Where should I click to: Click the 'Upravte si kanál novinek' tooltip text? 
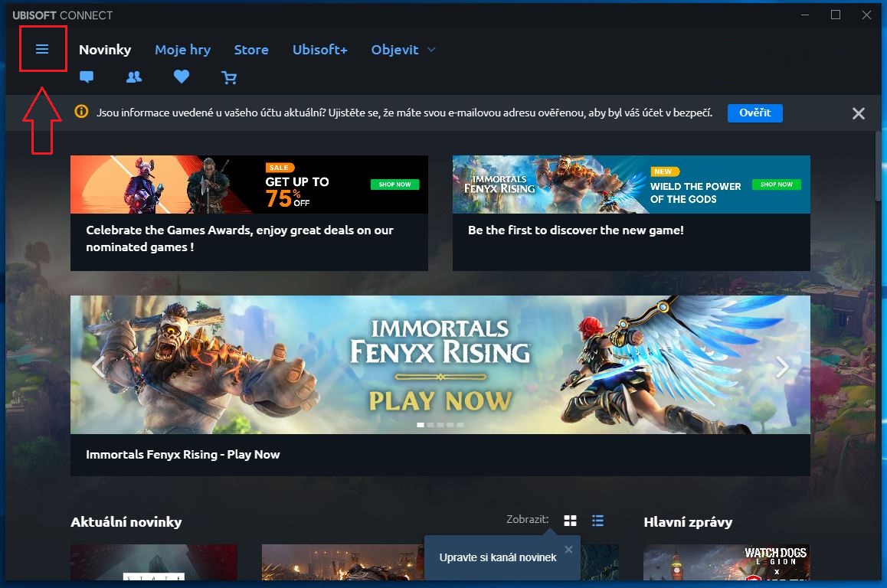(x=498, y=557)
